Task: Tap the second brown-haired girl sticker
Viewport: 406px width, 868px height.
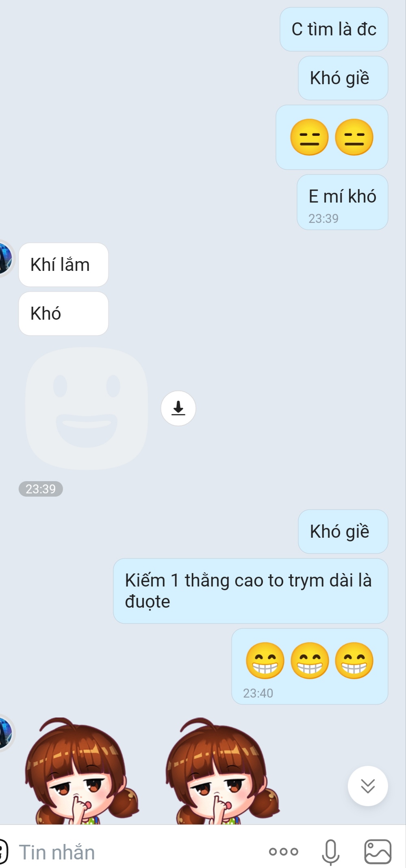Action: pyautogui.click(x=223, y=771)
